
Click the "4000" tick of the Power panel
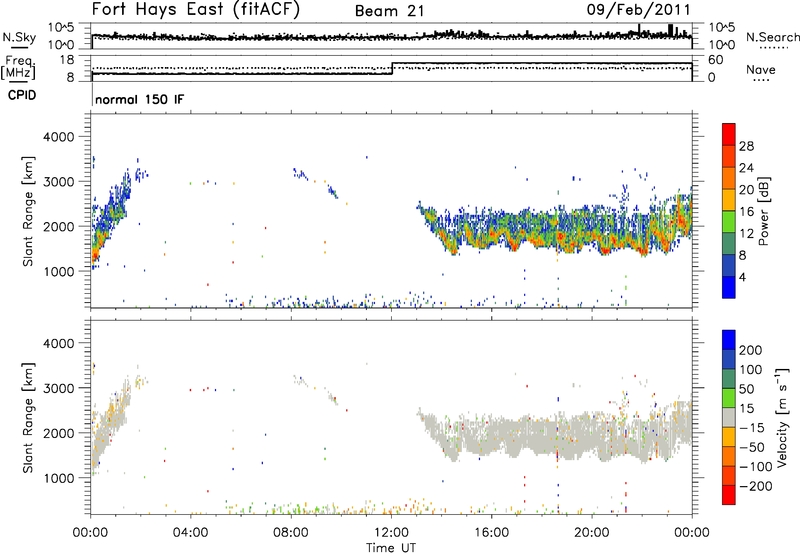pos(58,137)
